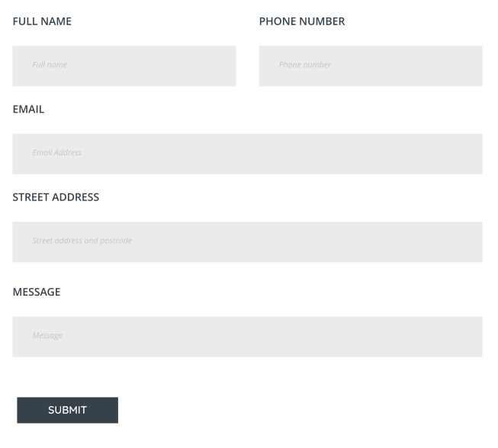
Task: Click the PHONE NUMBER label
Action: [302, 21]
